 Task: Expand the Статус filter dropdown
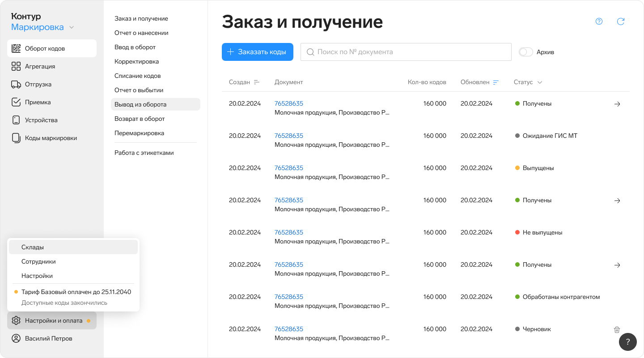[528, 82]
